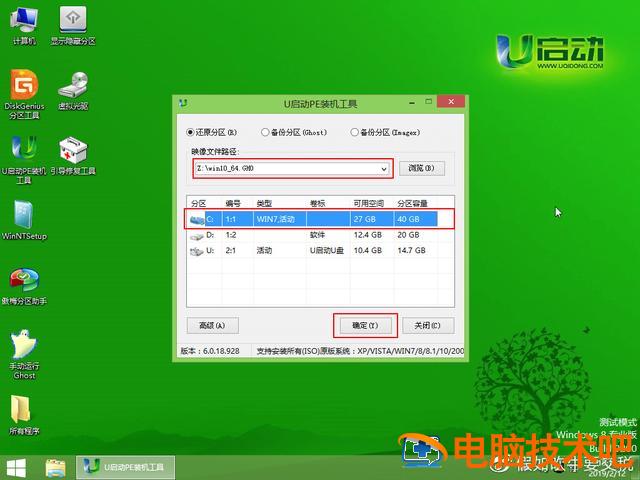Close the U启动PE装机工具 window
The height and width of the screenshot is (480, 640).
coord(451,102)
